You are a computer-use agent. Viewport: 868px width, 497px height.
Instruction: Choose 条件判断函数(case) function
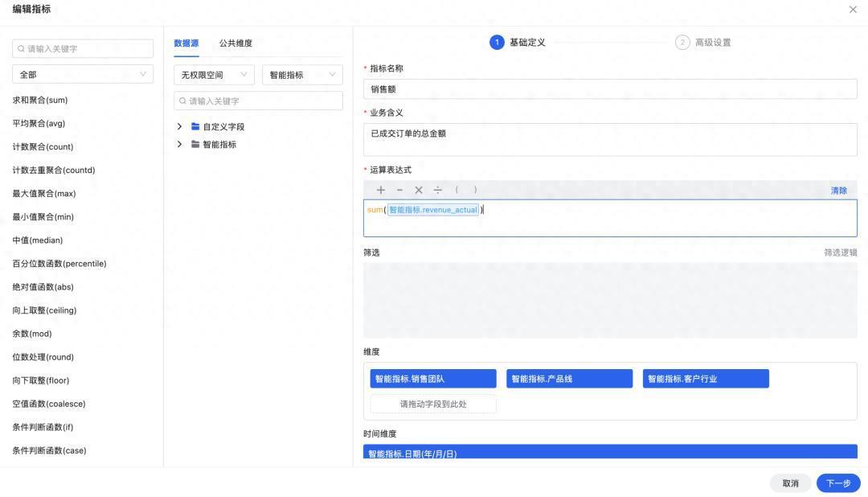49,450
